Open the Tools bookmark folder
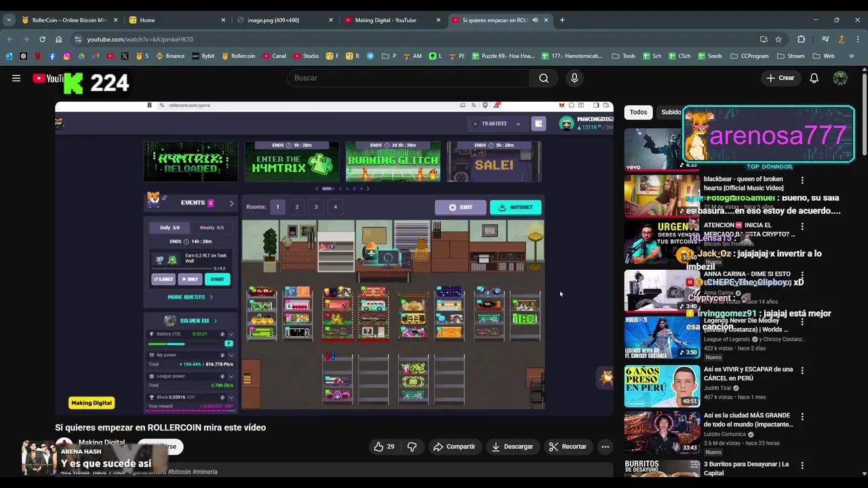868x488 pixels. (623, 56)
